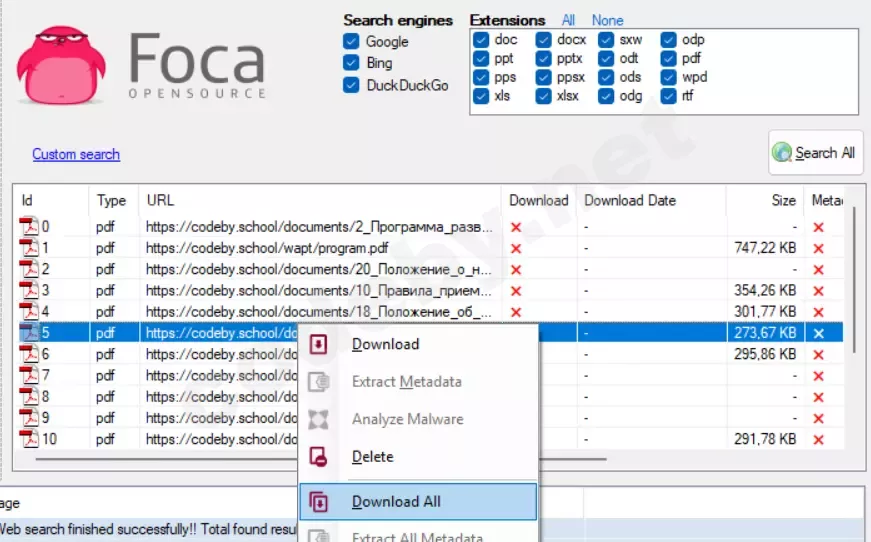The image size is (871, 542).
Task: Choose Download from the context menu
Action: point(385,344)
